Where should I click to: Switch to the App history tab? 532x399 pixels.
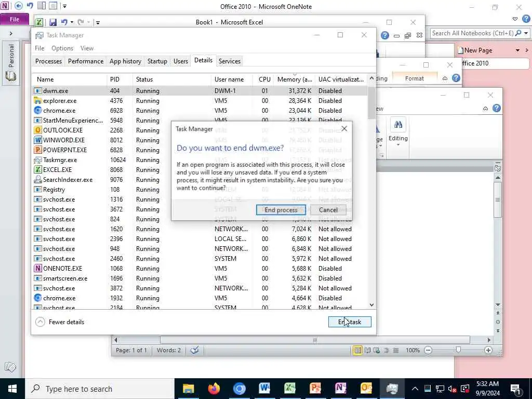click(125, 61)
